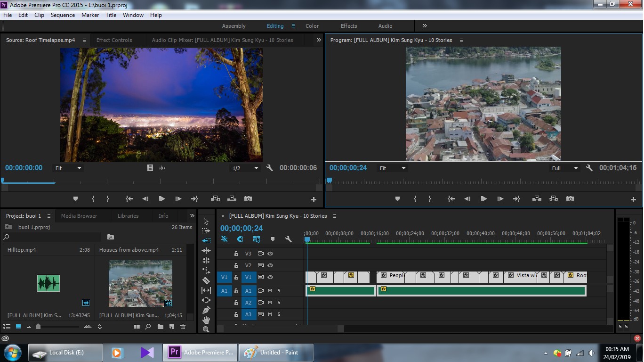Delete selected item with trash icon
Image resolution: width=644 pixels, height=362 pixels.
pyautogui.click(x=183, y=327)
